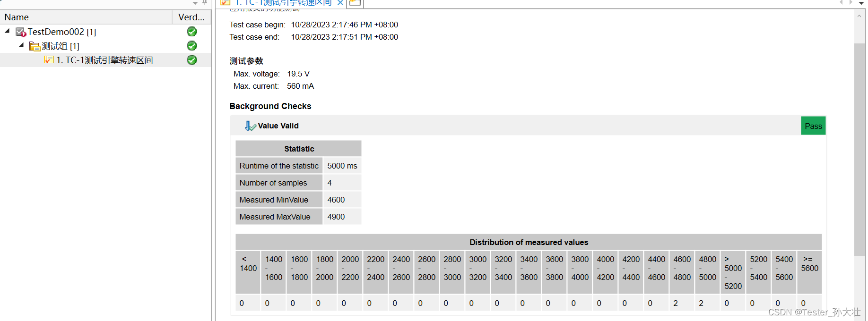The image size is (868, 321).
Task: Pin the test tree panel with the pin icon
Action: [205, 2]
